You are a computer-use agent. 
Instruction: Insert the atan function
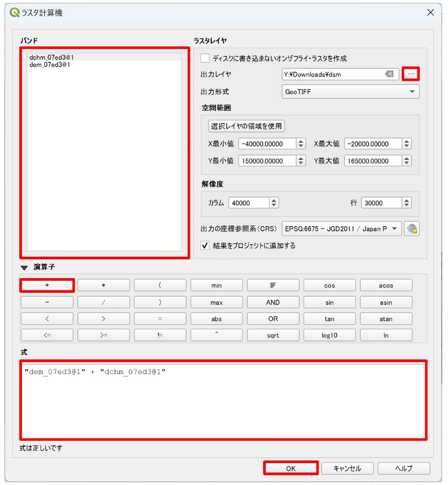386,319
